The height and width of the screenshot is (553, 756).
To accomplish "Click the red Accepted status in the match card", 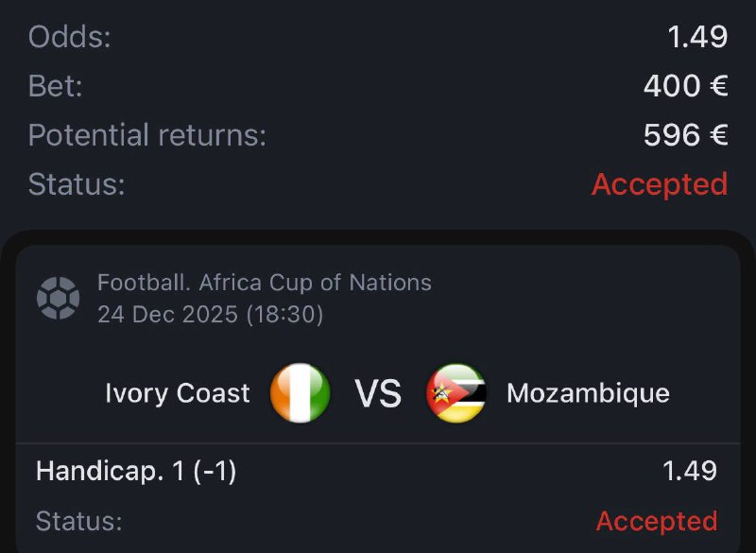I will [657, 521].
